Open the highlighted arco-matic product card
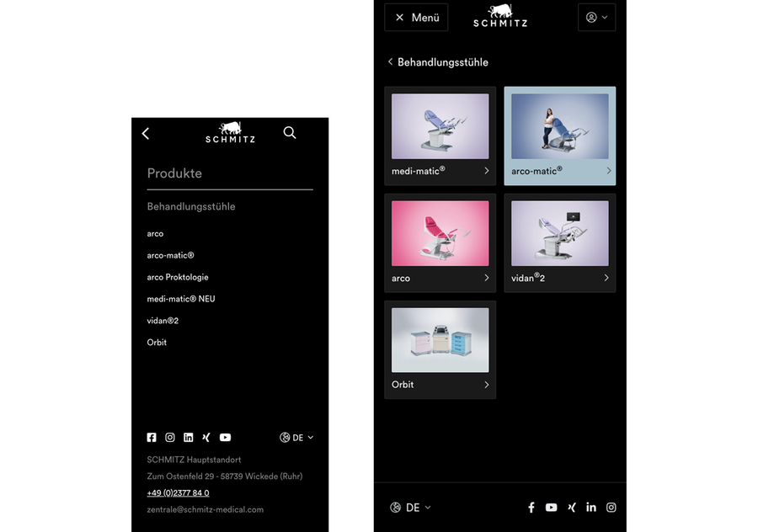This screenshot has width=758, height=532. (x=560, y=136)
